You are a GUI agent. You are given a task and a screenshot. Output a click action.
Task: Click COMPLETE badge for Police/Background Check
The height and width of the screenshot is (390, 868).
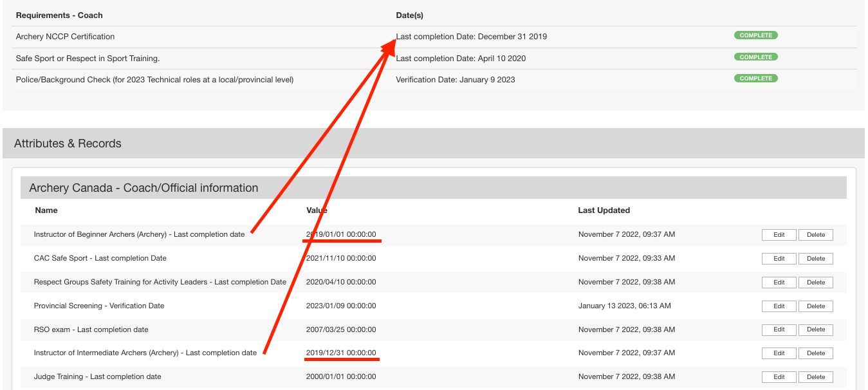pos(755,79)
